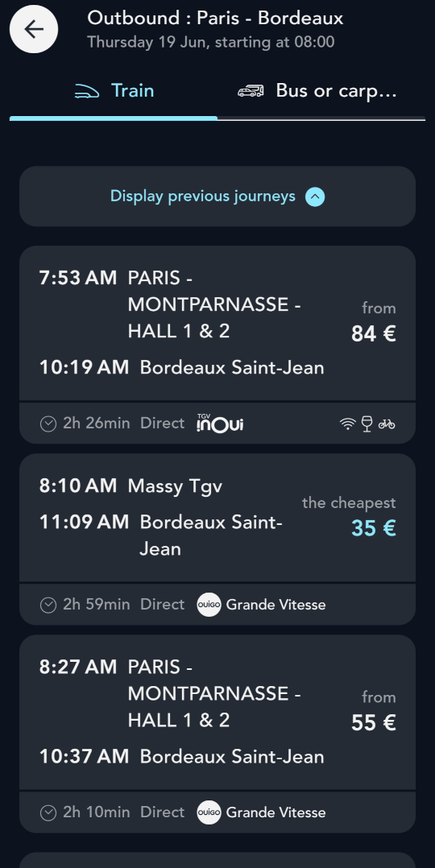
Task: Click the train icon in the tab
Action: [x=86, y=91]
